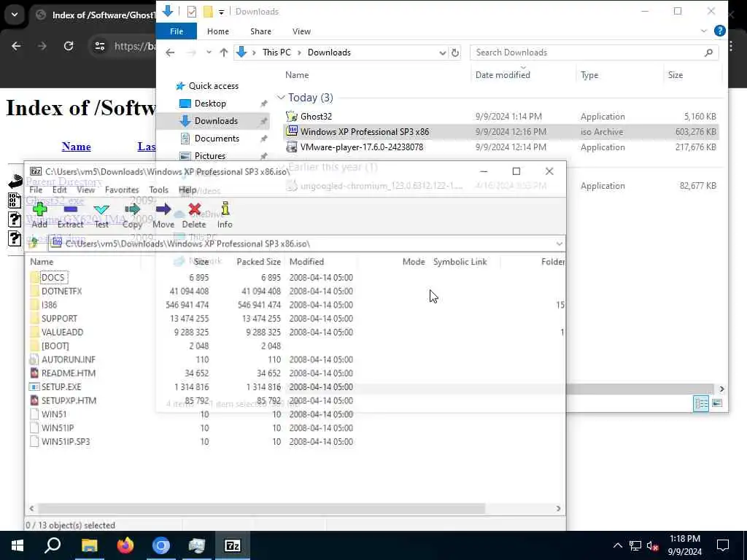Open Quick Access Toolbar customize dropdown
747x560 pixels.
coord(222,12)
